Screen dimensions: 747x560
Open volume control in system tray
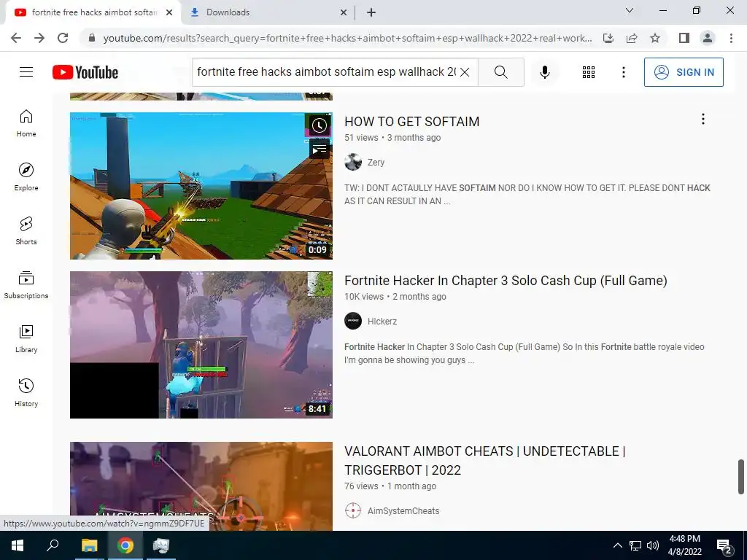653,545
